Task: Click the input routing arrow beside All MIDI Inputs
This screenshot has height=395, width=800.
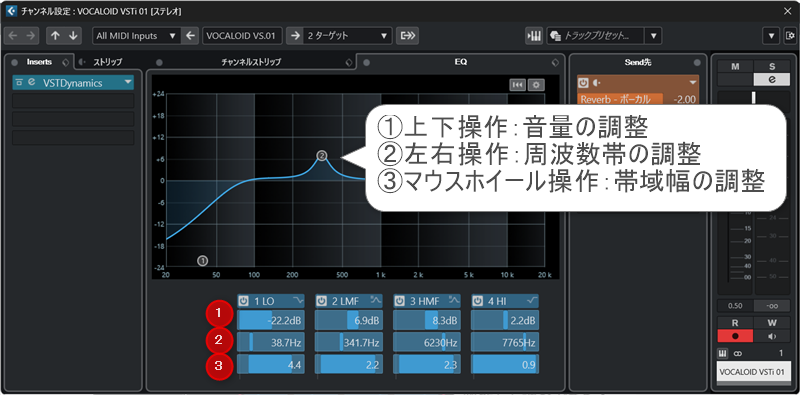Action: (x=190, y=36)
